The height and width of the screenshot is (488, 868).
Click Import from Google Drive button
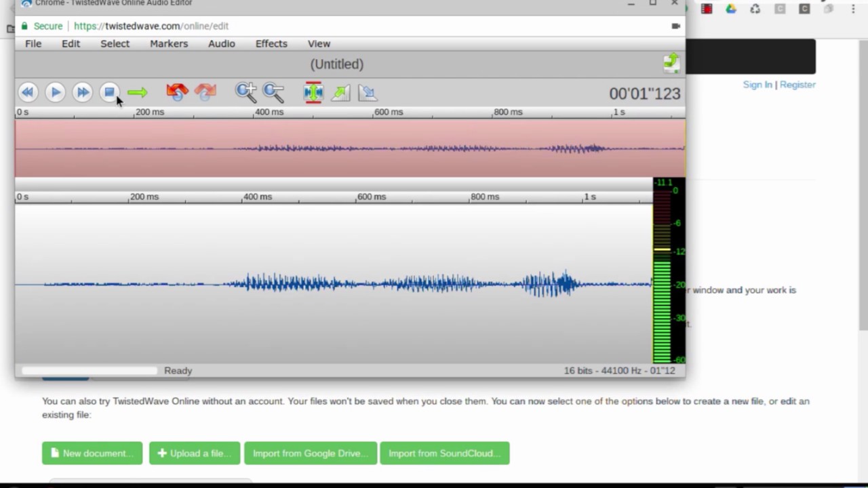[x=311, y=453]
